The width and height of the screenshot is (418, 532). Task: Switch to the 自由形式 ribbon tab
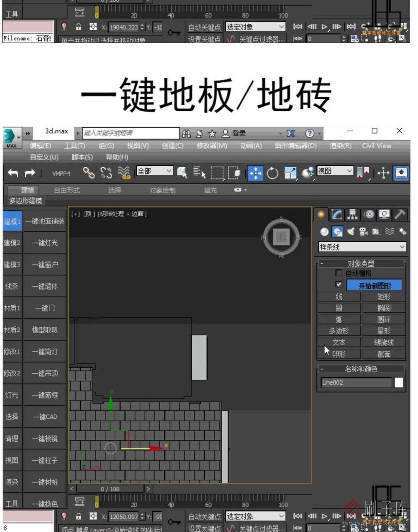tap(67, 190)
